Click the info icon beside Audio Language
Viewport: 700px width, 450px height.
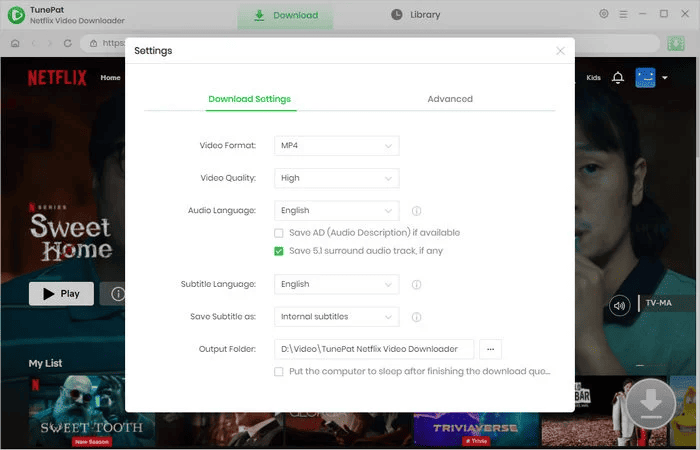(416, 211)
